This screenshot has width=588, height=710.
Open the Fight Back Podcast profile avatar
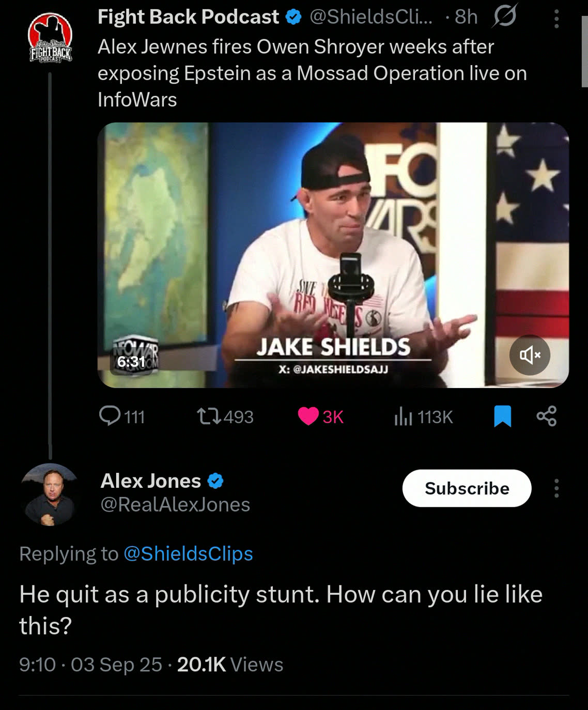(x=50, y=38)
